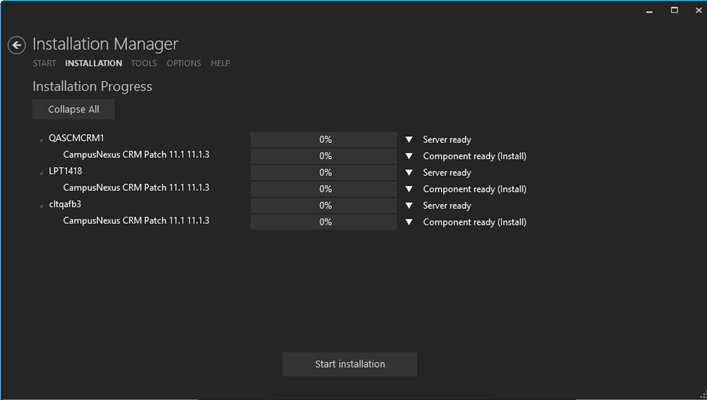Open the OPTIONS tab
707x400 pixels.
184,64
